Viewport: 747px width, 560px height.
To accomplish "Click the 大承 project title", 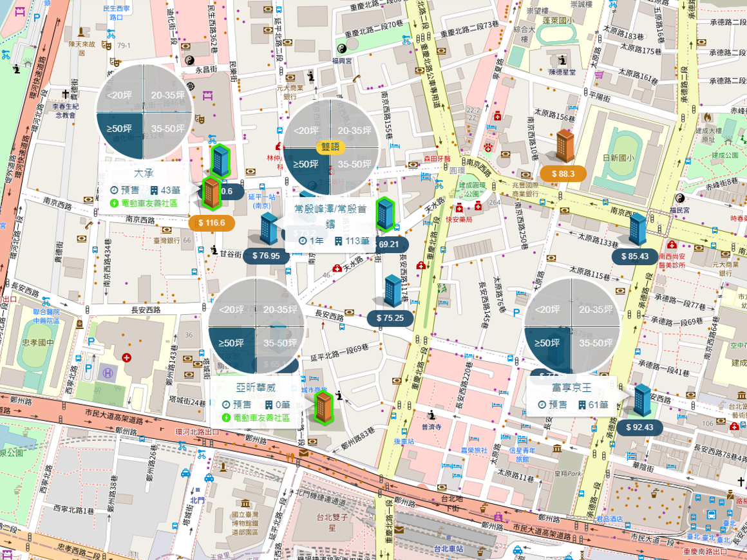I will 144,173.
